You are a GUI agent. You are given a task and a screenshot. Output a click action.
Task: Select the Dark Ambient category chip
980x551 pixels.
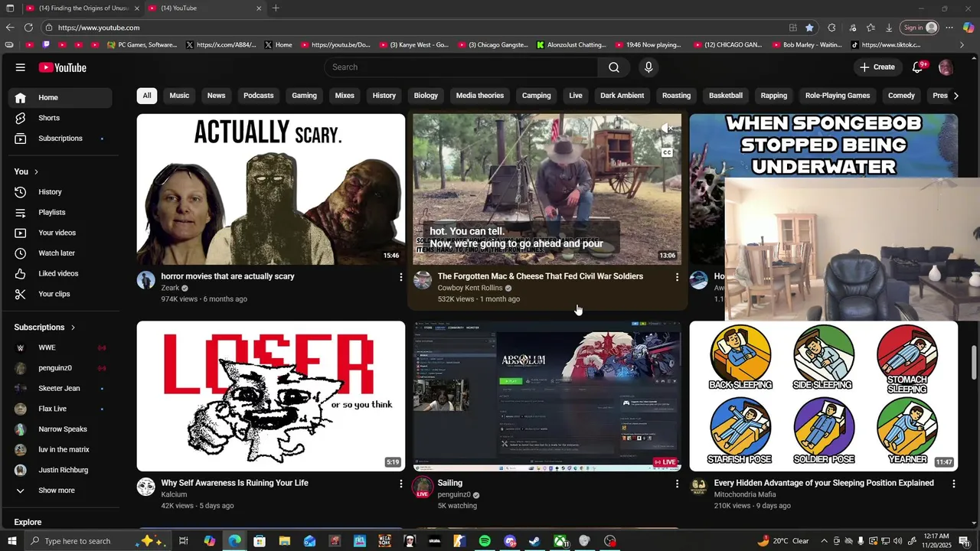click(x=622, y=96)
